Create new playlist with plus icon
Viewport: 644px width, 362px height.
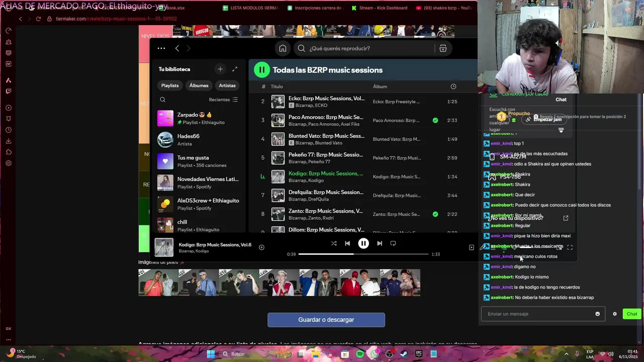tap(220, 69)
